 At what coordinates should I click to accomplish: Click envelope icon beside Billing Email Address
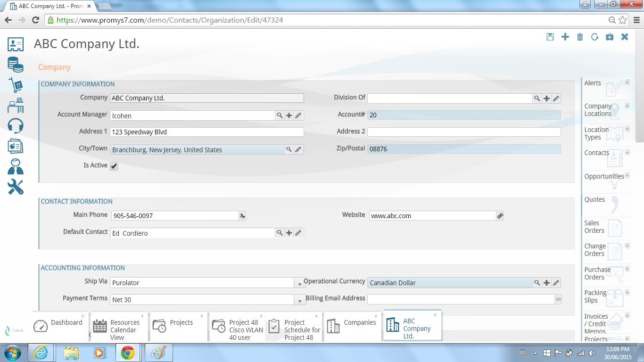(558, 299)
